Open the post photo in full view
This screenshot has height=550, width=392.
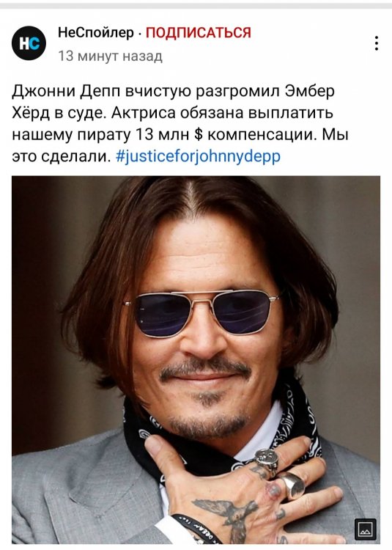click(x=196, y=360)
